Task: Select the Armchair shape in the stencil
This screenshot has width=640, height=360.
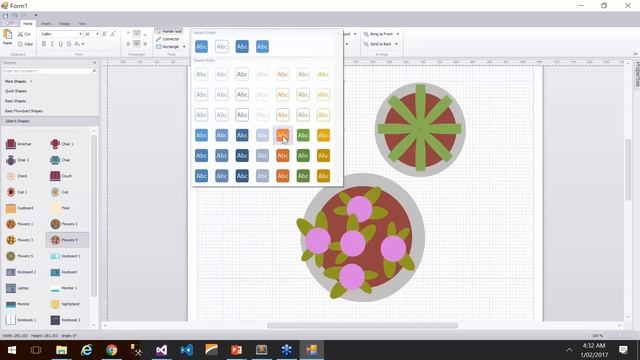Action: tap(19, 144)
